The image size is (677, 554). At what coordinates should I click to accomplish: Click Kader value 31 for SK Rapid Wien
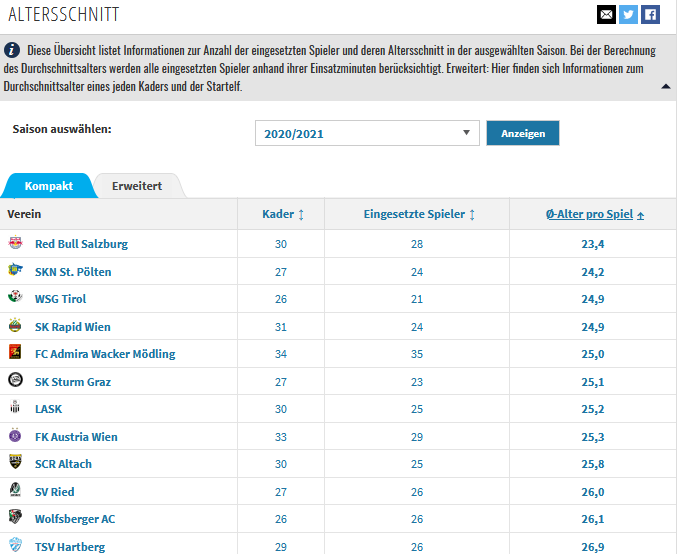(281, 327)
